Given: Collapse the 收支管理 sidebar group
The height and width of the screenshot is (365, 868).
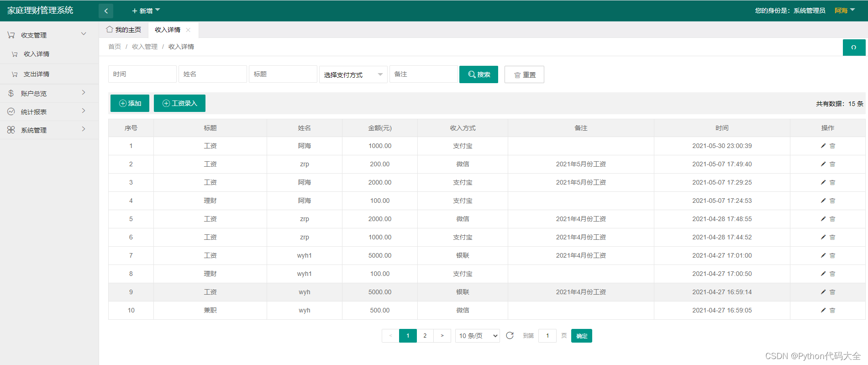Looking at the screenshot, I should [x=49, y=35].
